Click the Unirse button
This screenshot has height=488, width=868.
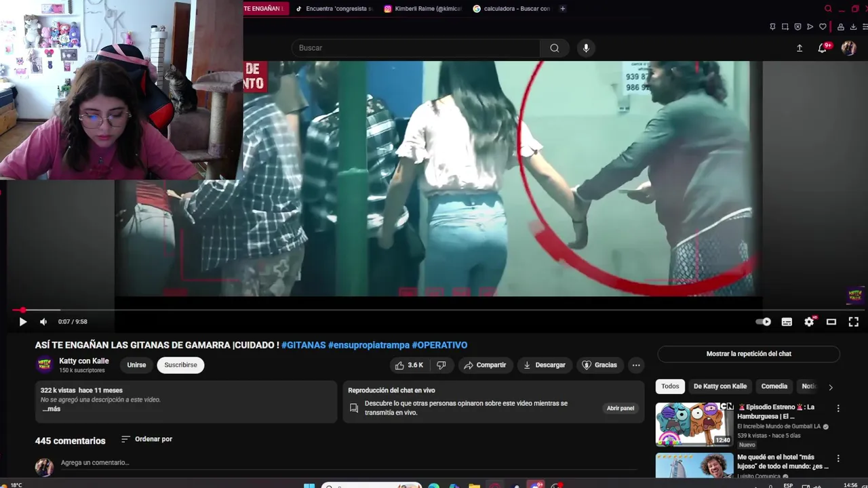[x=136, y=365]
